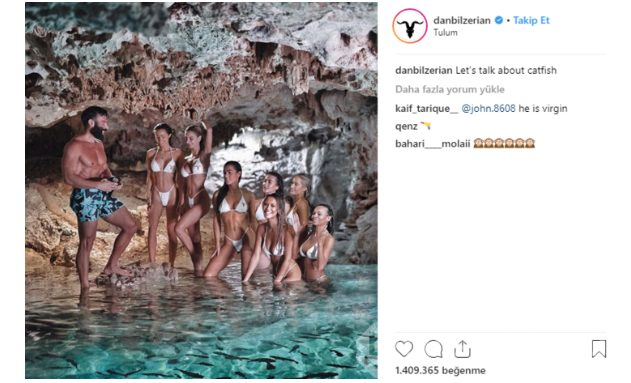This screenshot has height=383, width=631.
Task: Click the banana emoji in qenz's comment
Action: 426,126
